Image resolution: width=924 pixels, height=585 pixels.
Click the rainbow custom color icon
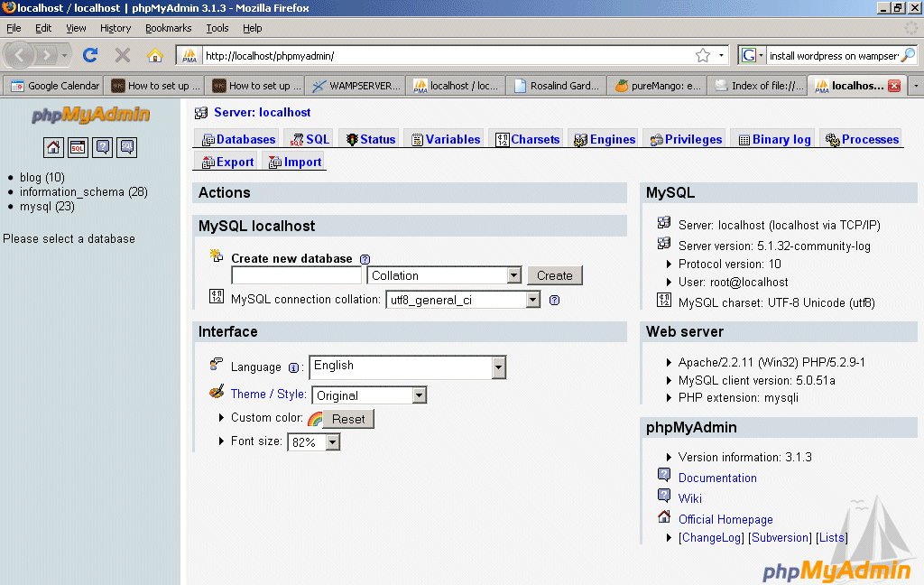[x=315, y=419]
